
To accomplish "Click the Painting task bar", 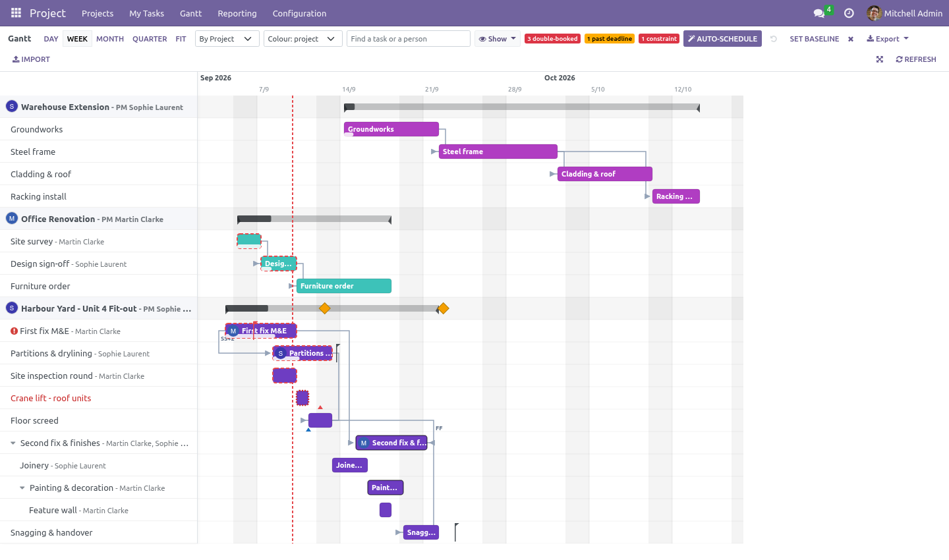I will 386,488.
